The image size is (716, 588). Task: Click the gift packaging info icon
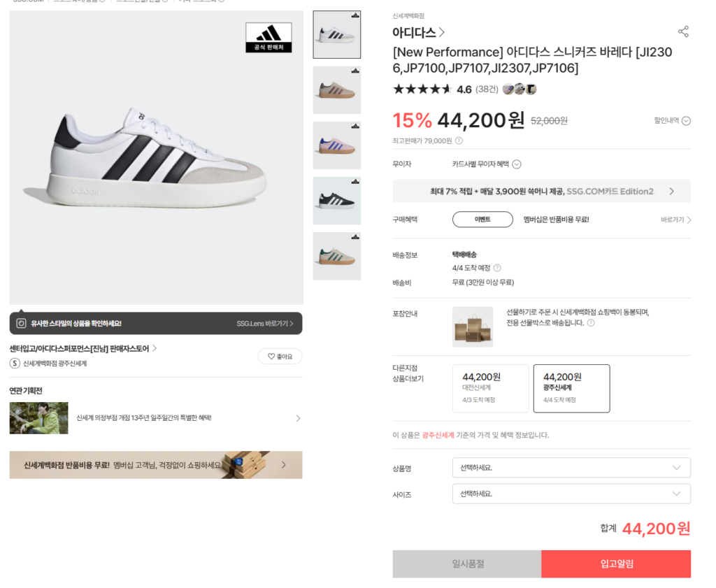click(591, 323)
